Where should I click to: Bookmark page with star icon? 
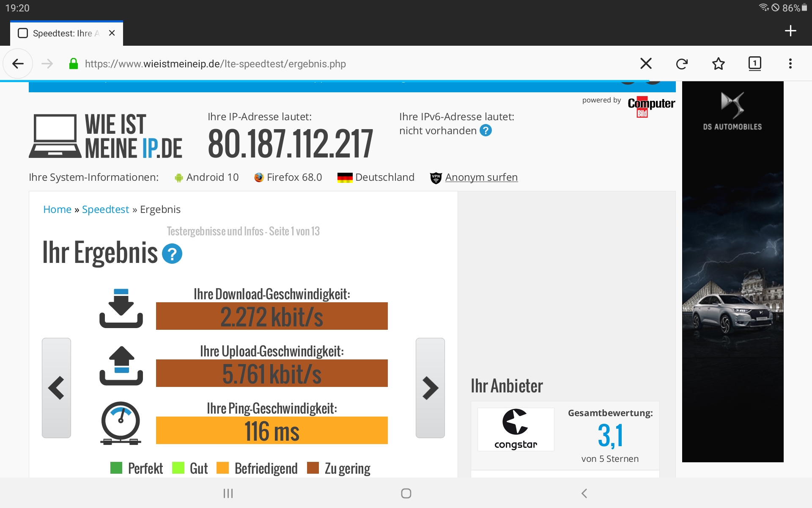pyautogui.click(x=718, y=64)
